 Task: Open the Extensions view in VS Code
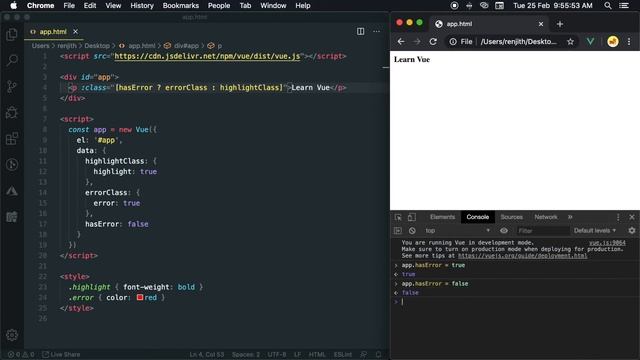coord(12,139)
